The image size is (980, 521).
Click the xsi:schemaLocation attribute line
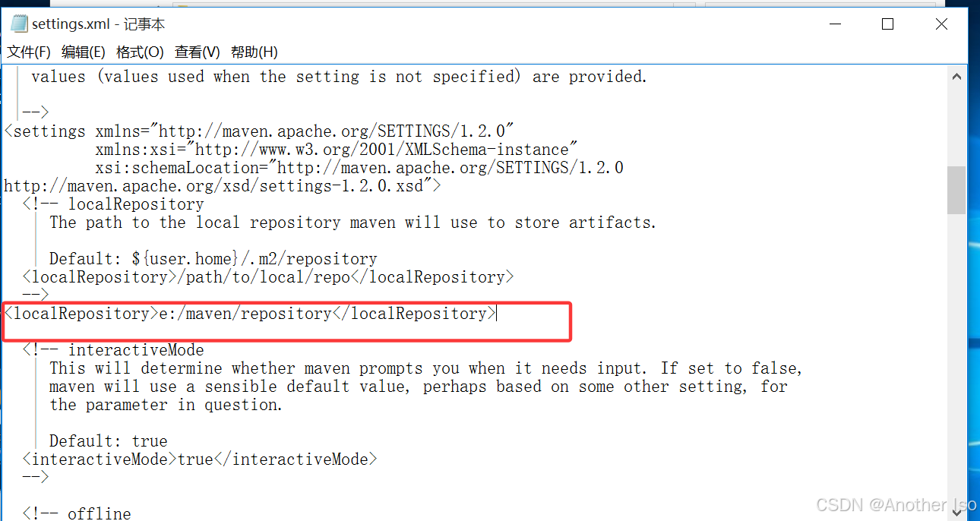tap(359, 168)
